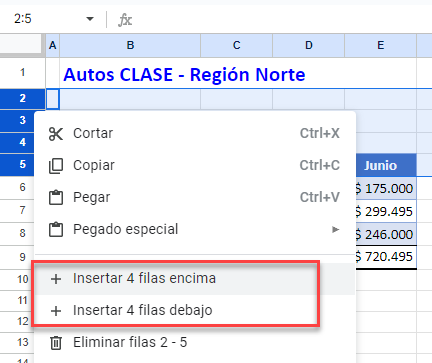Image resolution: width=432 pixels, height=363 pixels.
Task: Open the Pegado especial submenu
Action: [195, 229]
